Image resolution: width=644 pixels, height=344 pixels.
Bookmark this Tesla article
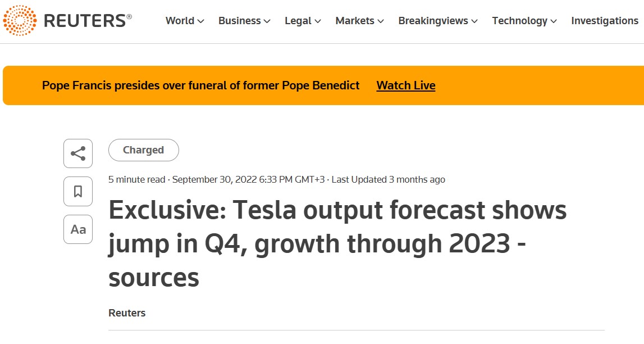tap(78, 192)
